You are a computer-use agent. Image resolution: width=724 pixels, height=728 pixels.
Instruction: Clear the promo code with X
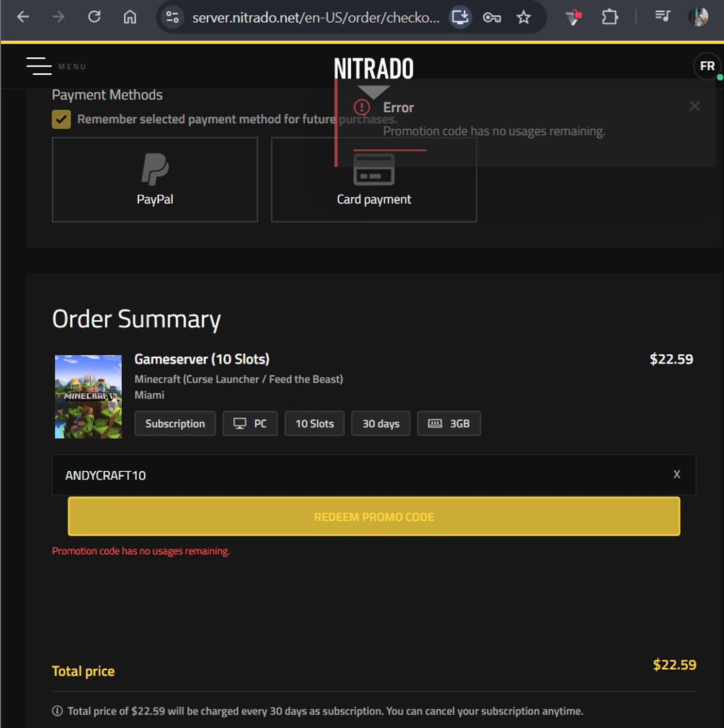coord(677,474)
